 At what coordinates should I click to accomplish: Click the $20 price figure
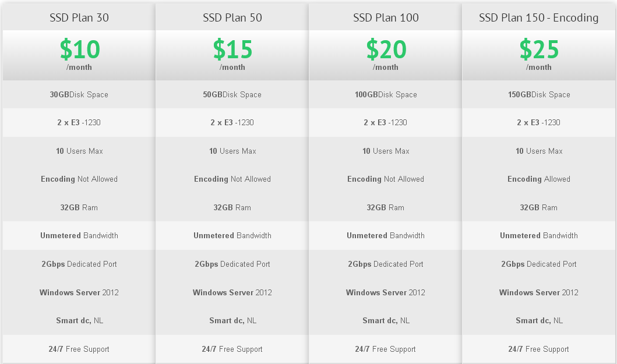point(386,50)
